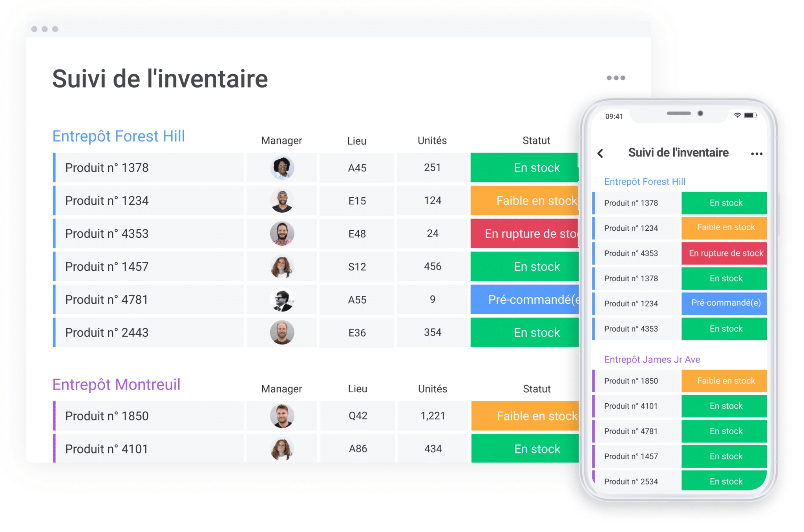Click the Produit n° 2443 name cell
804x532 pixels.
[x=107, y=332]
